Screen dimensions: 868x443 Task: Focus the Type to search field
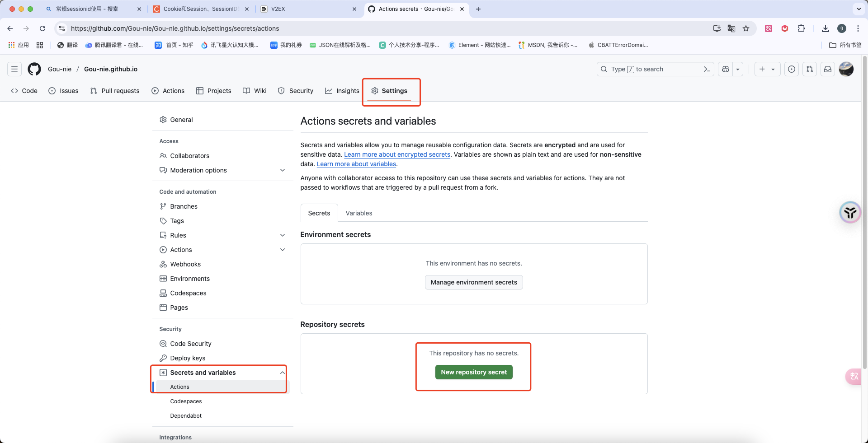coord(649,69)
